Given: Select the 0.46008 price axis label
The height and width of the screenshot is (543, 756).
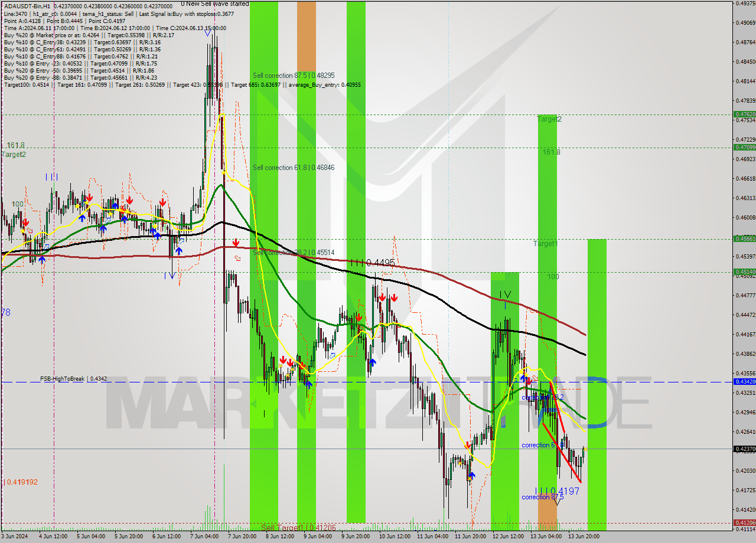Looking at the screenshot, I should pos(745,217).
